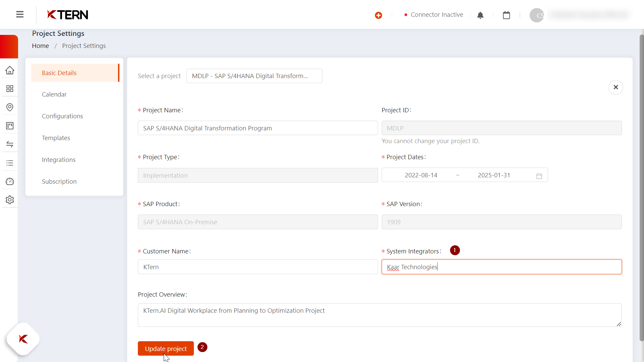Screen dimensions: 644x362
Task: Open the list sidebar icon
Action: click(x=10, y=163)
